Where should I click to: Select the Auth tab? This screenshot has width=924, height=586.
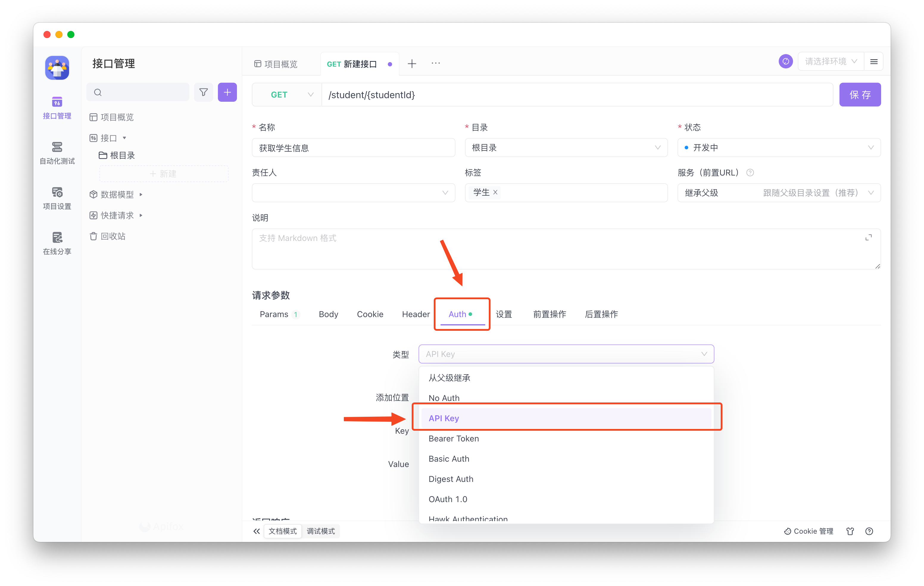[461, 314]
